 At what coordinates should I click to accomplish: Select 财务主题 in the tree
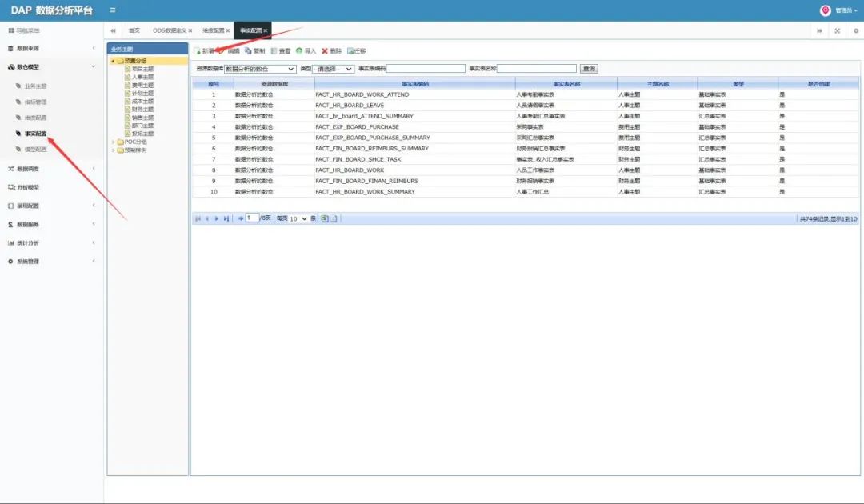[142, 110]
